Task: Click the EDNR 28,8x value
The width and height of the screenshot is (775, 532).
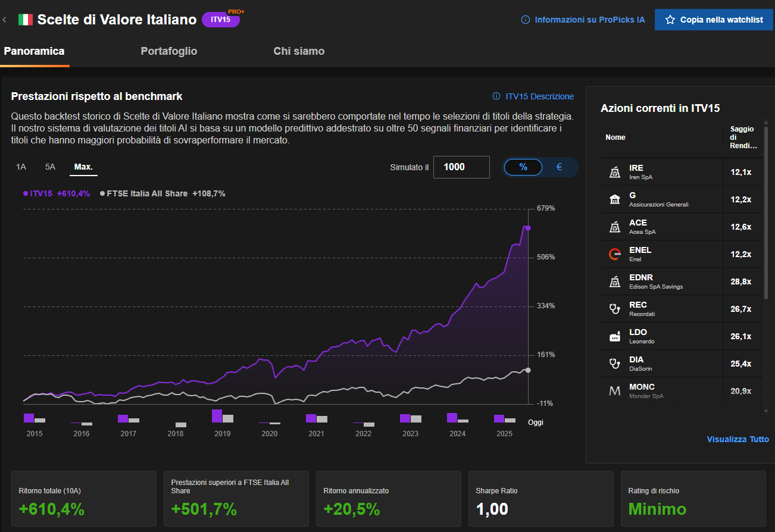Action: (x=741, y=281)
